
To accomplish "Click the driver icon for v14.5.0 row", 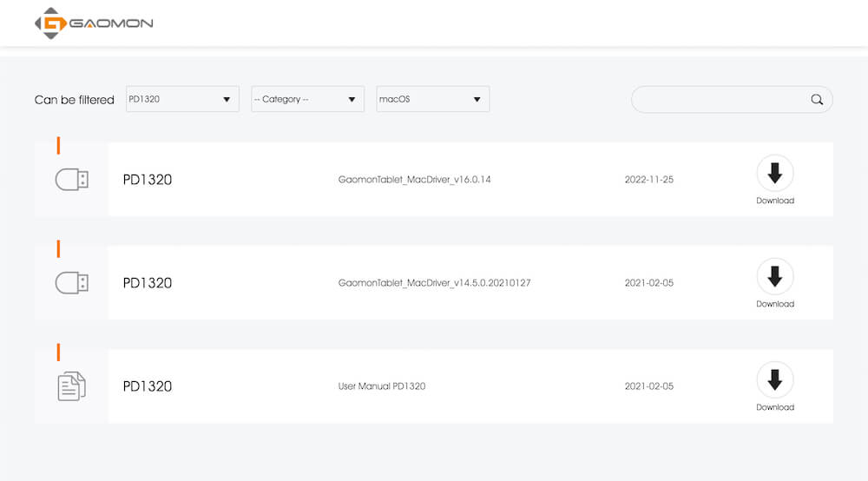I will tap(72, 283).
